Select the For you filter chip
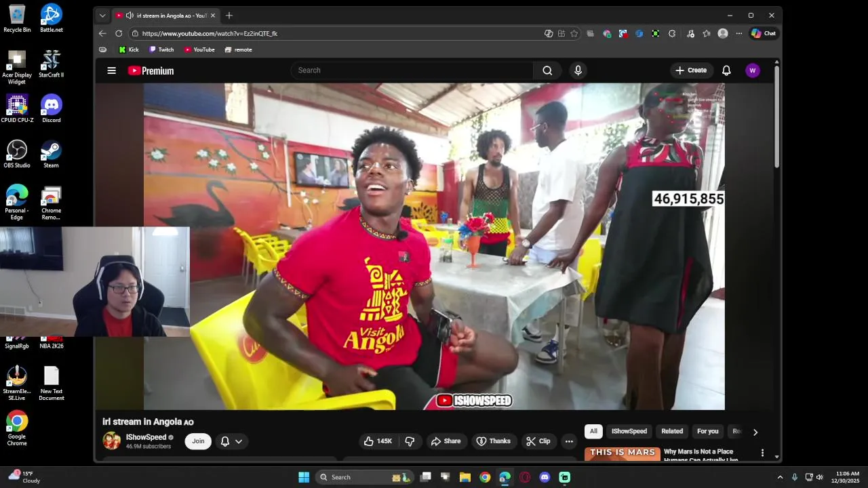 point(708,431)
